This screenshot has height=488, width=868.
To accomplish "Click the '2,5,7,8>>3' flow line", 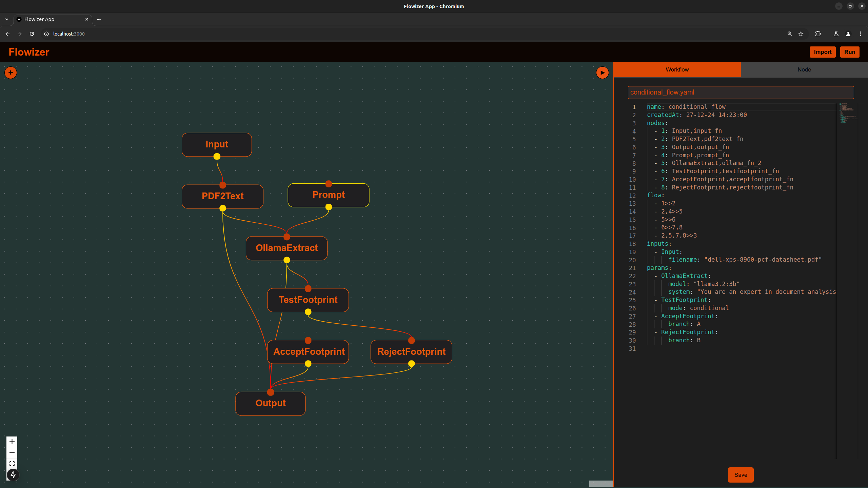I will (x=675, y=236).
